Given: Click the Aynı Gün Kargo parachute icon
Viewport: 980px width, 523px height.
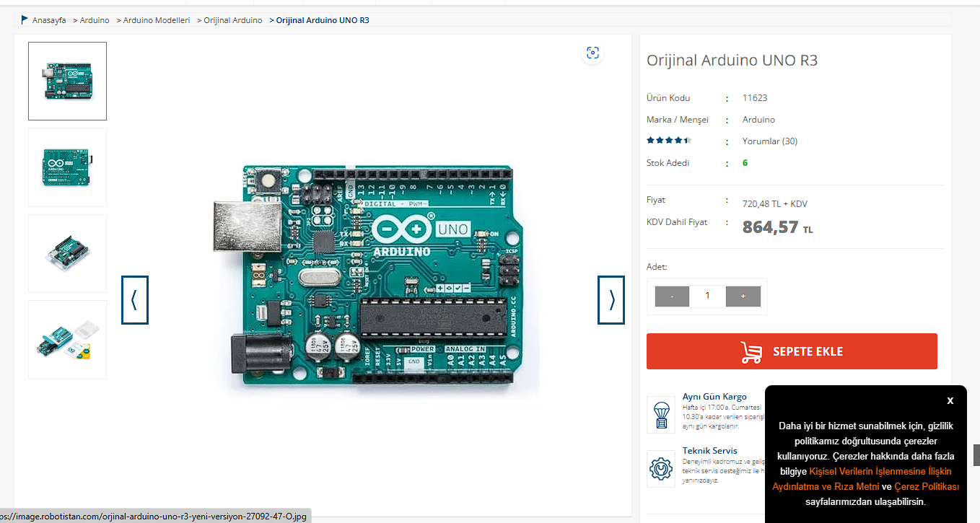Looking at the screenshot, I should pyautogui.click(x=661, y=414).
